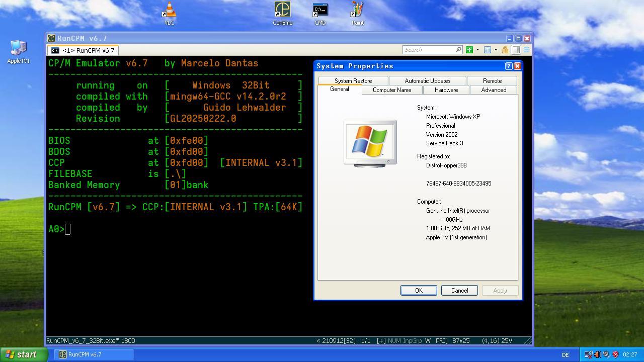Toggle the ConEmu lock icon
644x362 pixels.
[x=505, y=50]
